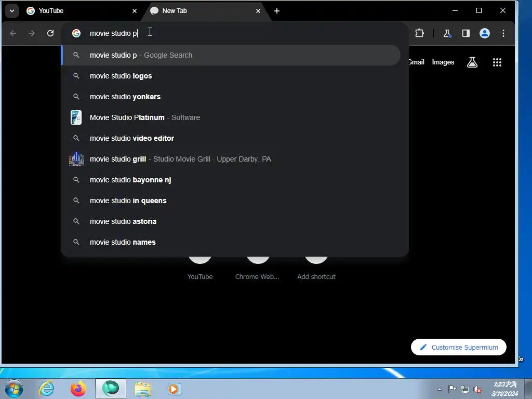The width and height of the screenshot is (532, 399).
Task: Select 'movie studio in queens' suggestion
Action: click(x=231, y=201)
